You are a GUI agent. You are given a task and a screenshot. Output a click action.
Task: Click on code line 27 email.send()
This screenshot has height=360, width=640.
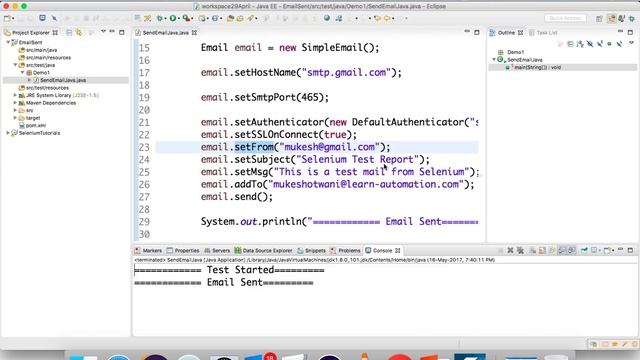click(x=236, y=197)
